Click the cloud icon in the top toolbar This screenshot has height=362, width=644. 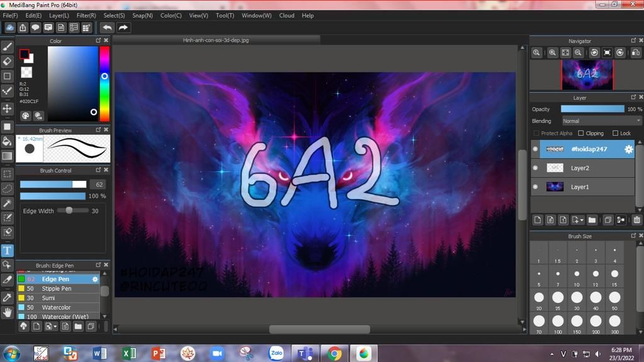pos(10,28)
